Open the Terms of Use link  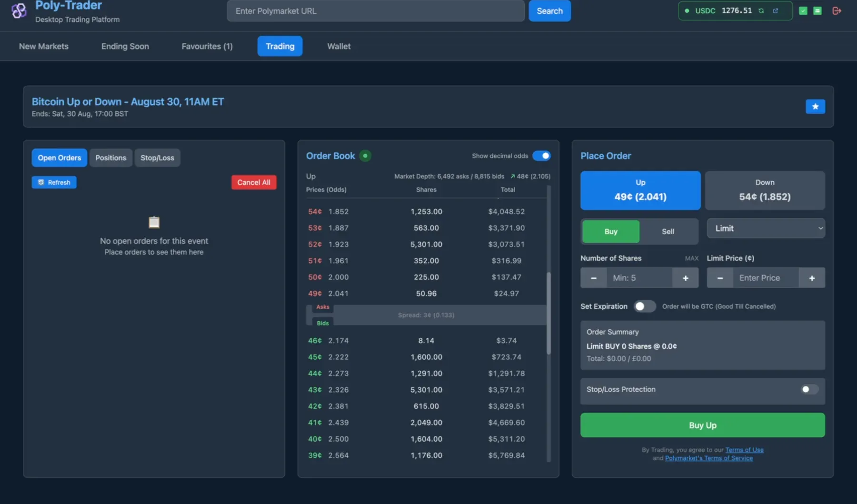[x=744, y=450]
